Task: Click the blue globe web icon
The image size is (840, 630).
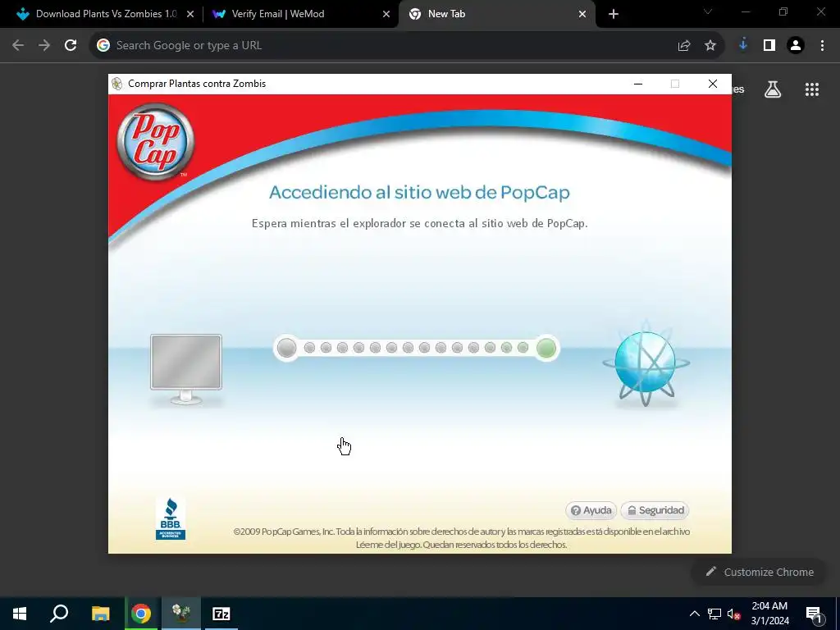Action: point(646,364)
